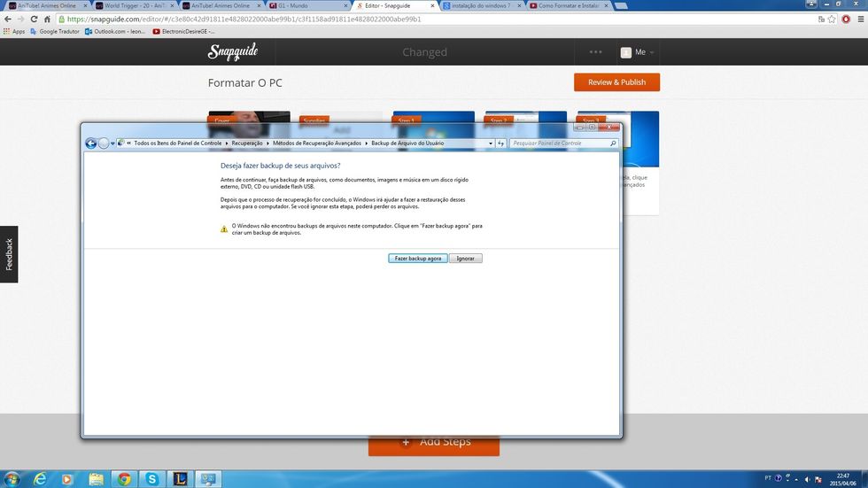Open the ElectronicDesireGE bookmark
Viewport: 868px width, 488px height.
coord(184,32)
